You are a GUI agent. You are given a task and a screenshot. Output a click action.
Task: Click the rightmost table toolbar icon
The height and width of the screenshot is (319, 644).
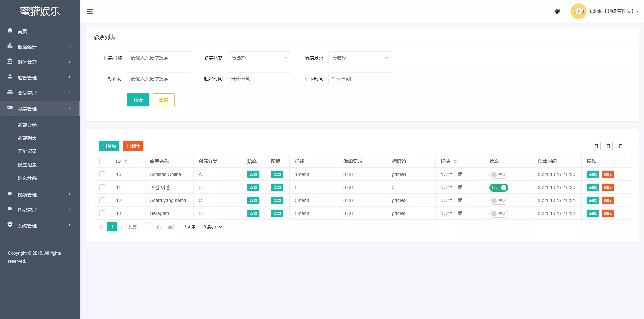click(x=621, y=146)
